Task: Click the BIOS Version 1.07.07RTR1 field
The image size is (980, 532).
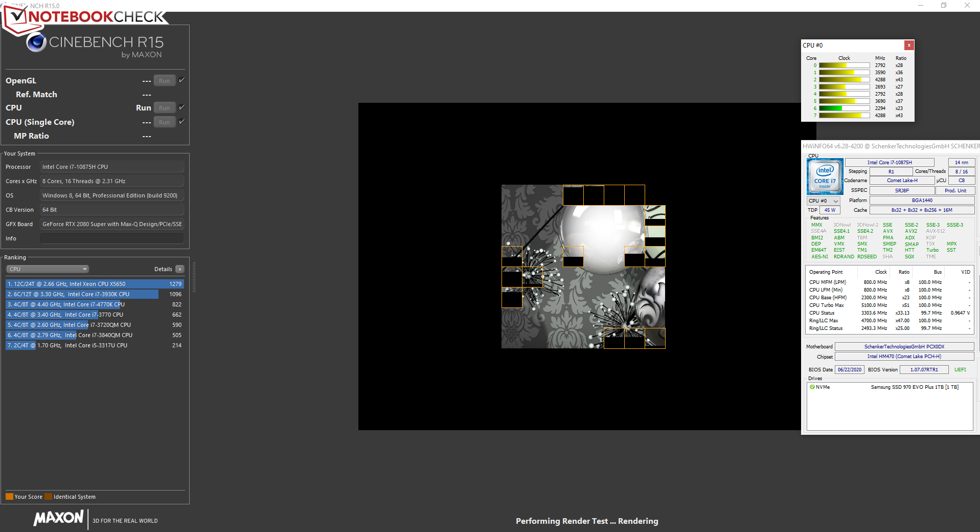Action: (x=924, y=370)
